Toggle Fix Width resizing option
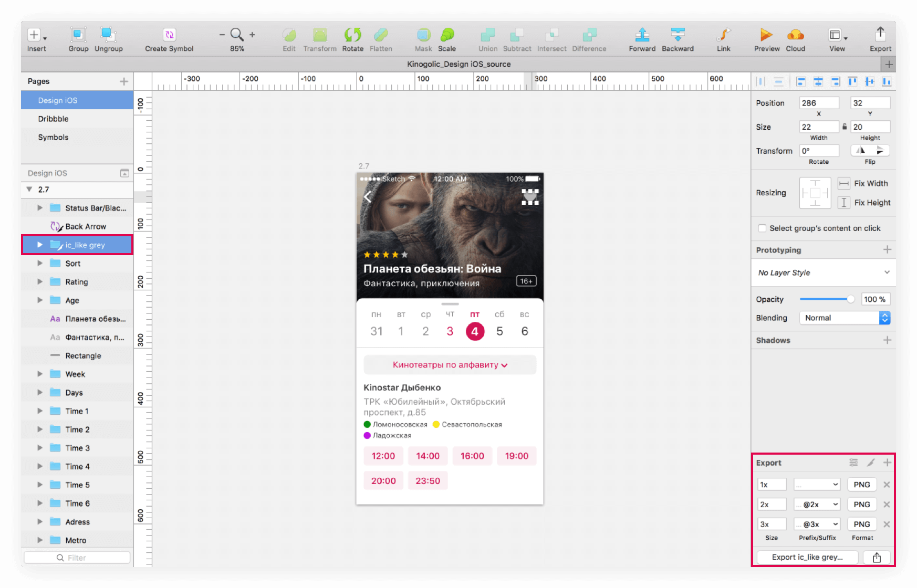The width and height of the screenshot is (917, 588). 843,184
